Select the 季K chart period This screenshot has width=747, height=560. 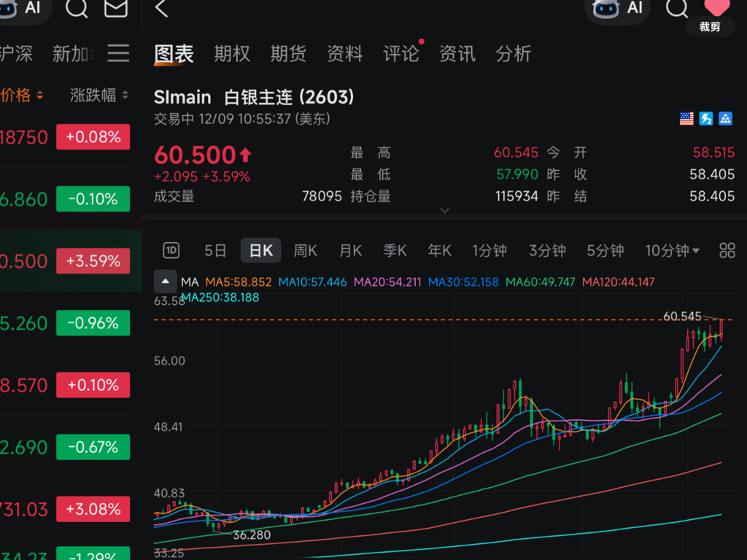(x=395, y=251)
